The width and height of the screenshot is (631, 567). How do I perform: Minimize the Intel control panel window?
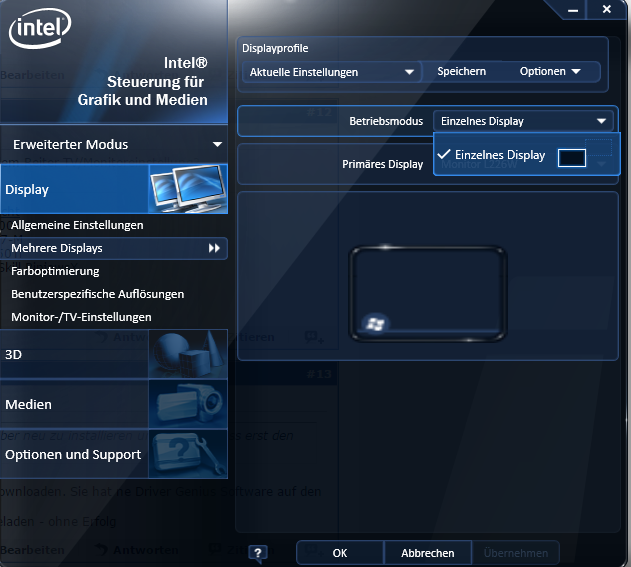point(573,10)
